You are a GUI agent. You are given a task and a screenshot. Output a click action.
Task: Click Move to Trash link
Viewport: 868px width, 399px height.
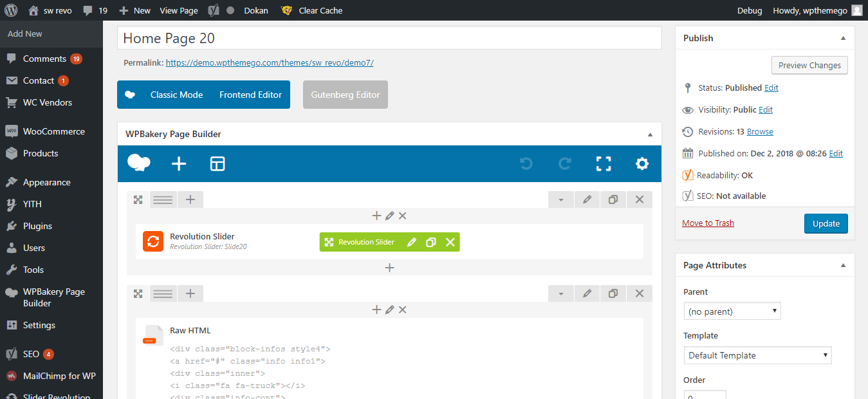pyautogui.click(x=708, y=223)
